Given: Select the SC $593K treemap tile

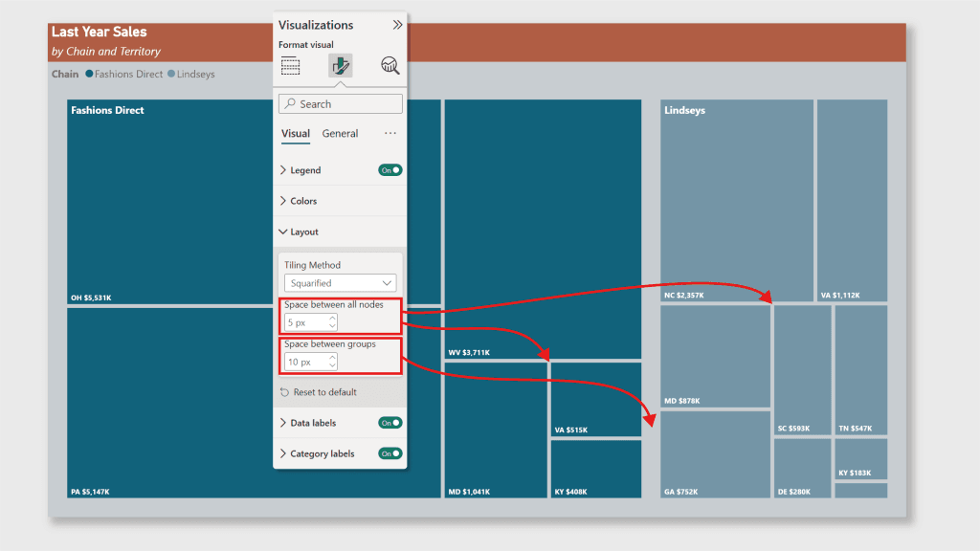Looking at the screenshot, I should (x=803, y=370).
